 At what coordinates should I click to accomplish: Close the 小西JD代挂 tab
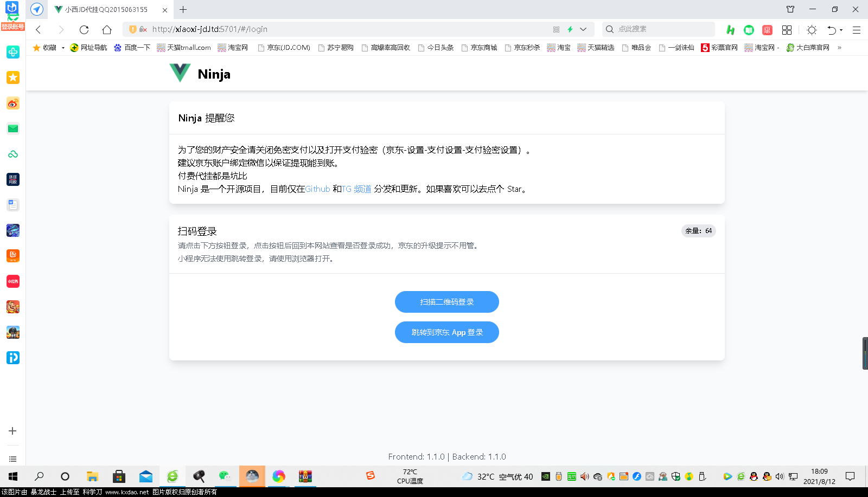click(x=165, y=10)
